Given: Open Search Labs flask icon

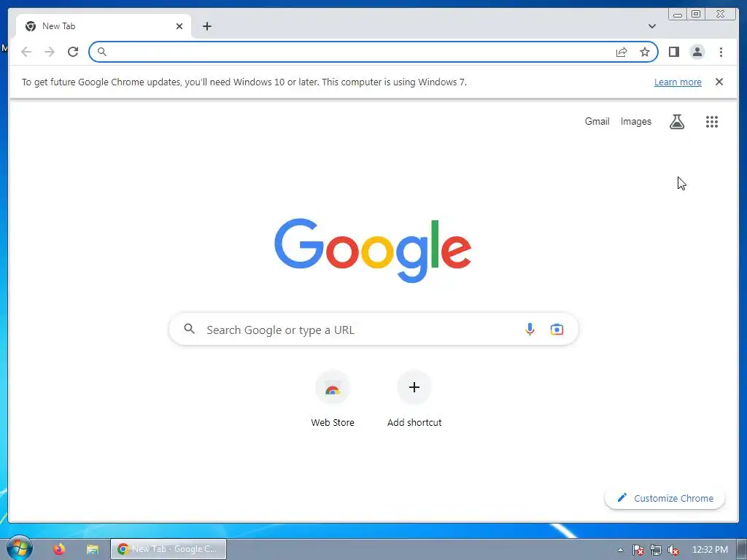Looking at the screenshot, I should point(677,122).
